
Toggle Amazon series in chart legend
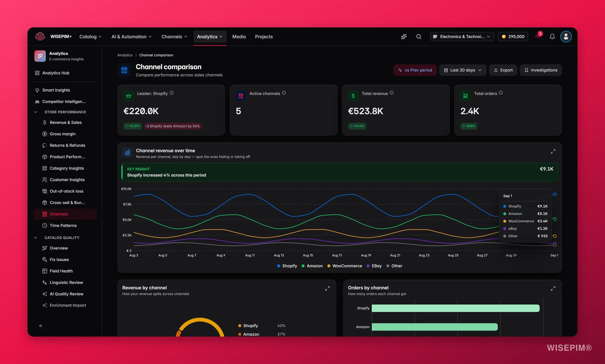point(312,266)
